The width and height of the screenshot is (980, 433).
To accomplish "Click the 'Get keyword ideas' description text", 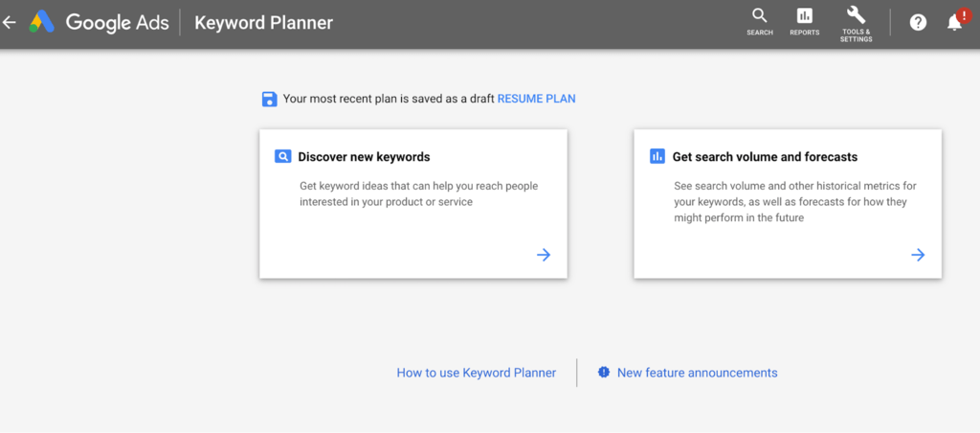I will 419,194.
